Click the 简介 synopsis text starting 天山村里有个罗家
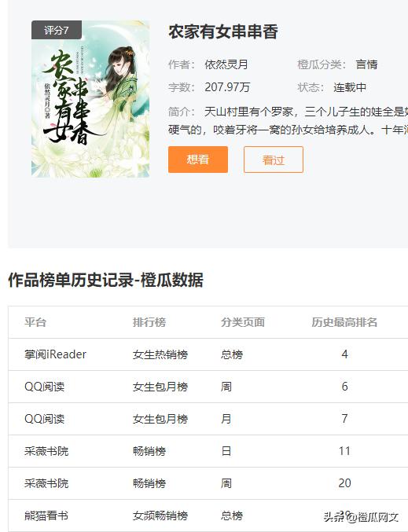Image resolution: width=408 pixels, height=532 pixels. (288, 120)
